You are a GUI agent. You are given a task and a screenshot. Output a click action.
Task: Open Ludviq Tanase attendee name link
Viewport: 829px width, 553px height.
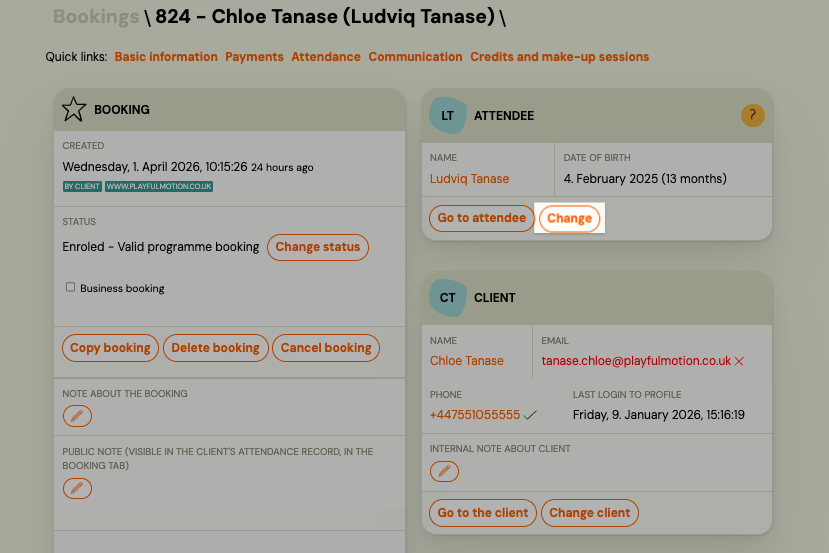(x=469, y=179)
